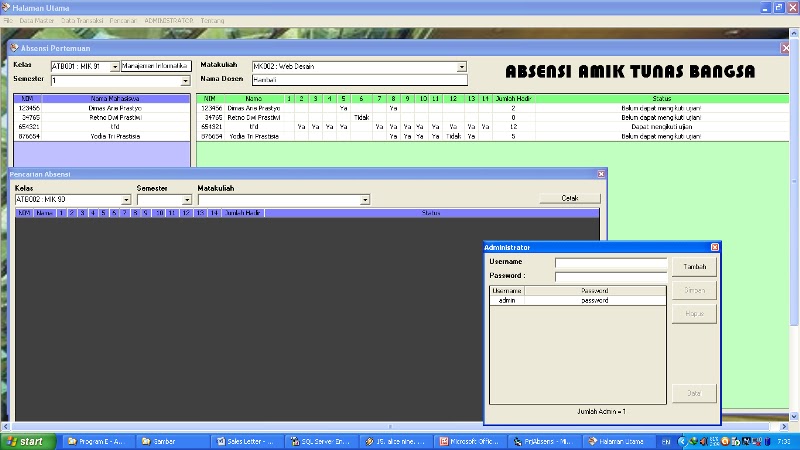Open the File menu
This screenshot has width=800, height=450.
pos(8,21)
